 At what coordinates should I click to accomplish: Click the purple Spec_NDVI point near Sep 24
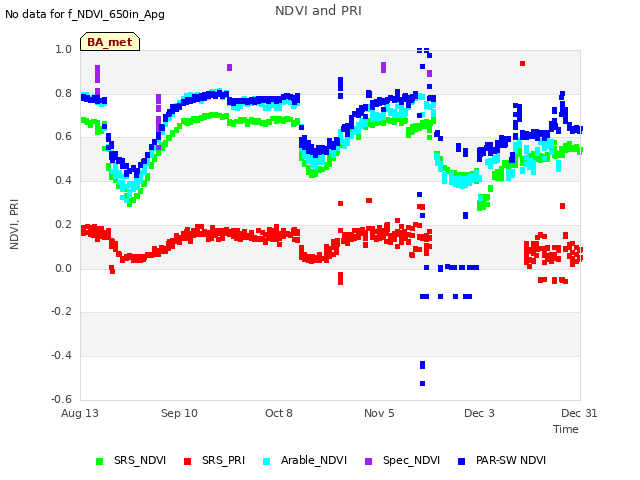pyautogui.click(x=229, y=67)
